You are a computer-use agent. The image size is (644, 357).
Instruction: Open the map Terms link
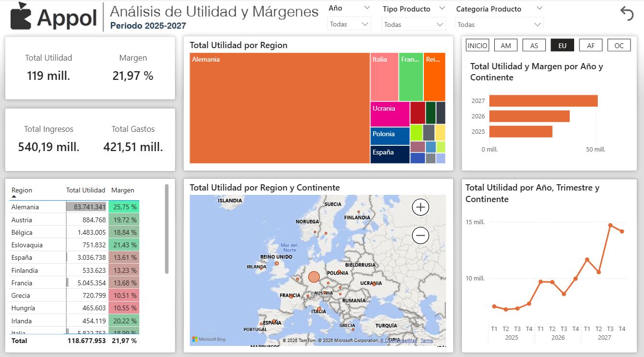(x=426, y=341)
